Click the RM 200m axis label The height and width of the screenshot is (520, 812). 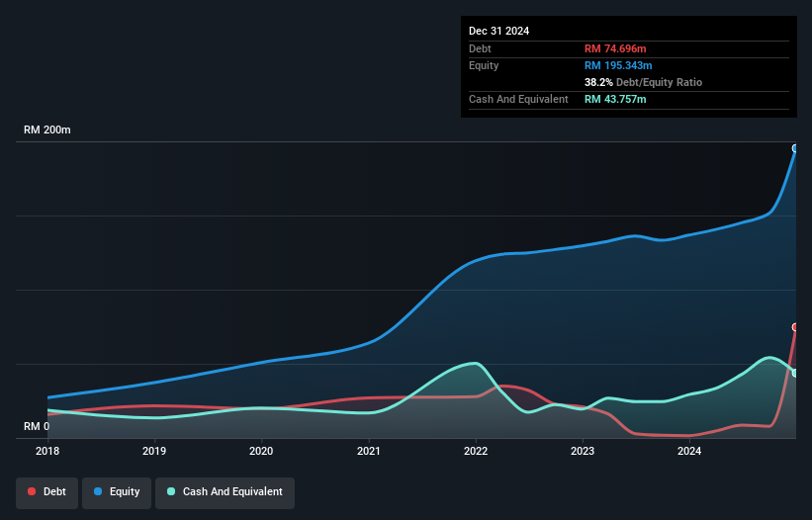tap(47, 130)
